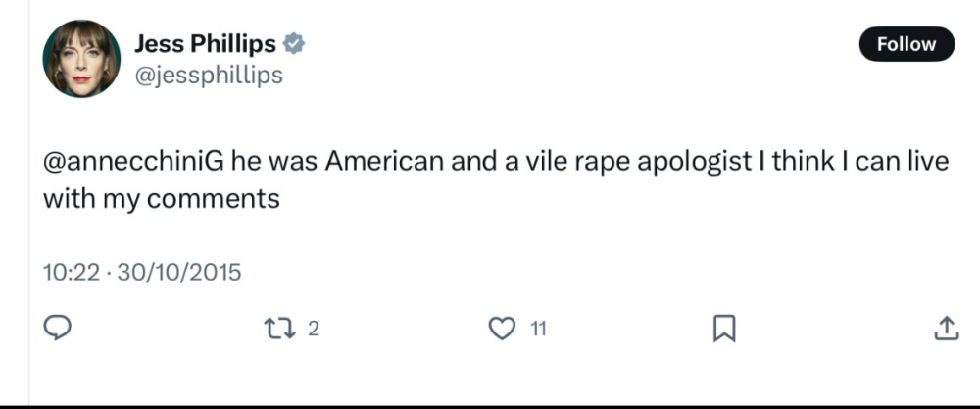The image size is (980, 409).
Task: Bookmark this tweet
Action: click(x=723, y=329)
